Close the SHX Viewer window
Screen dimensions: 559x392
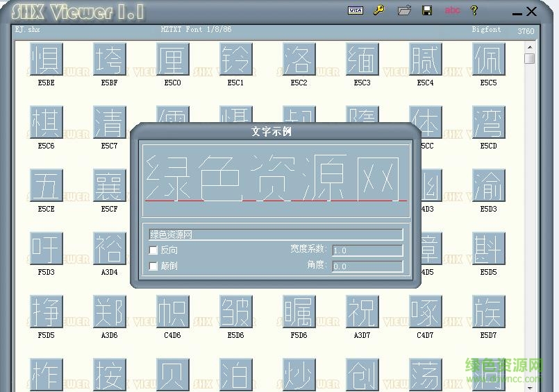[x=531, y=11]
